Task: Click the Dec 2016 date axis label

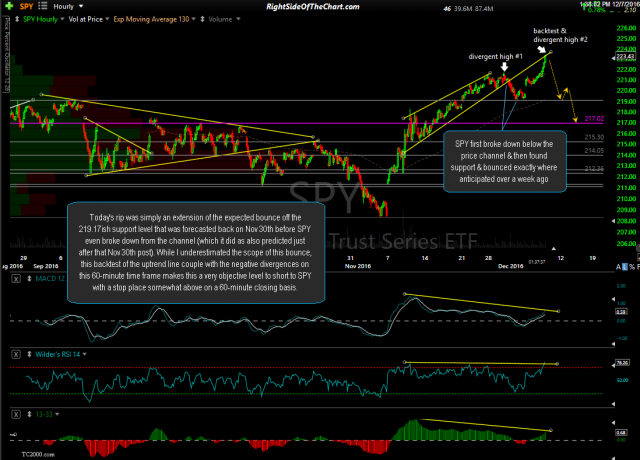Action: pyautogui.click(x=510, y=266)
